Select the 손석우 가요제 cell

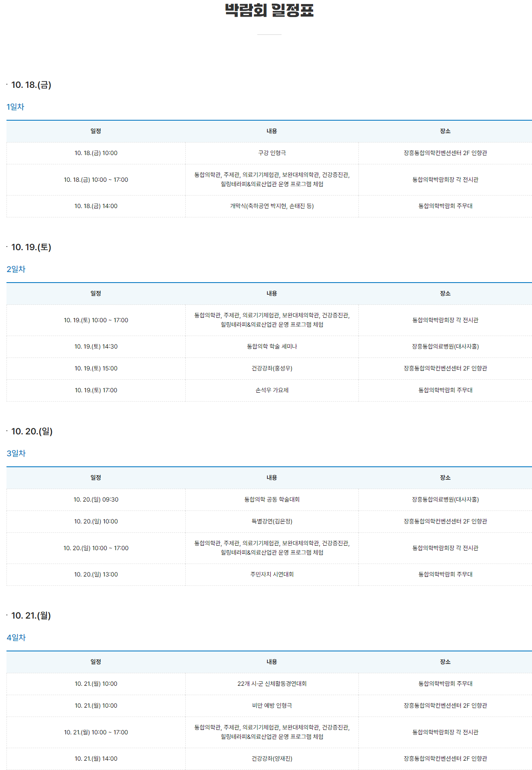[272, 390]
